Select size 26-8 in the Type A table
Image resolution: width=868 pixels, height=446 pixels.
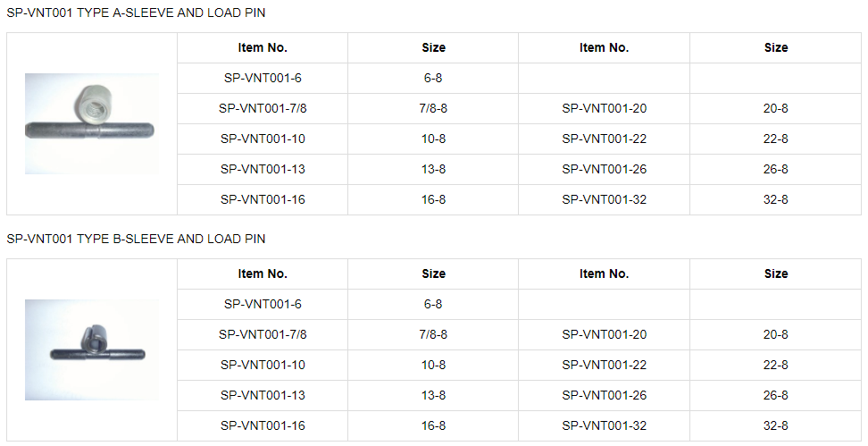pyautogui.click(x=775, y=170)
